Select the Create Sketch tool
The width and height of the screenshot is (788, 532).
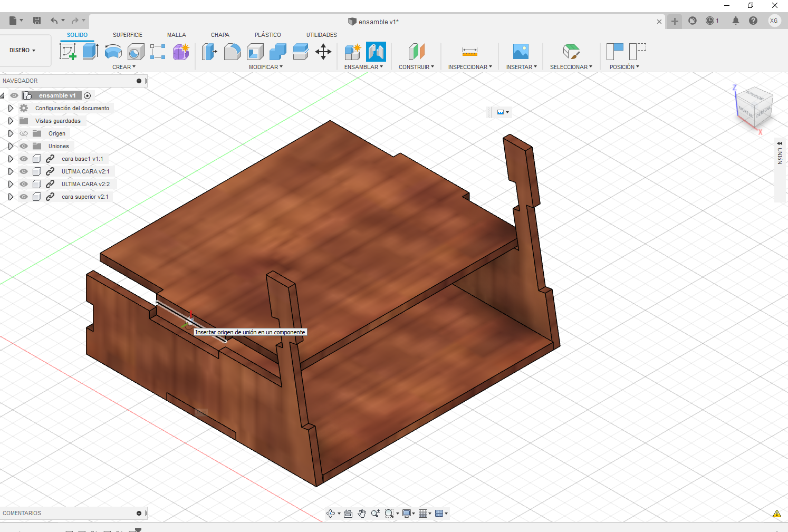[x=68, y=52]
